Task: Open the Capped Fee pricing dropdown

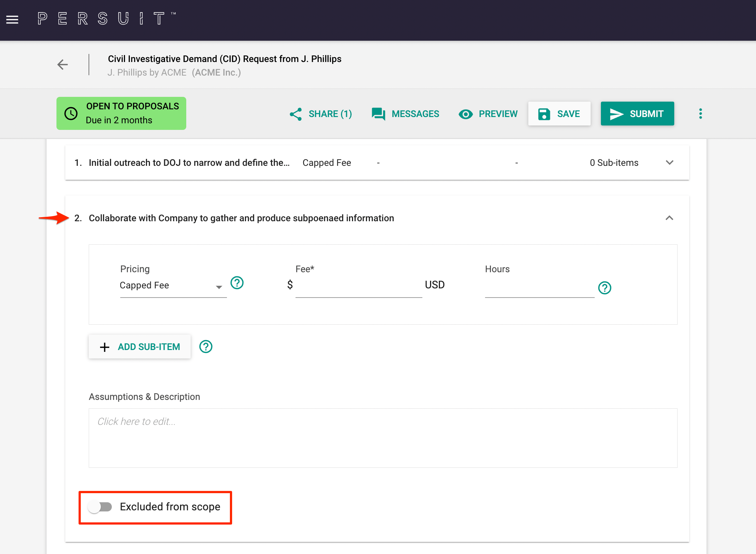Action: tap(173, 285)
